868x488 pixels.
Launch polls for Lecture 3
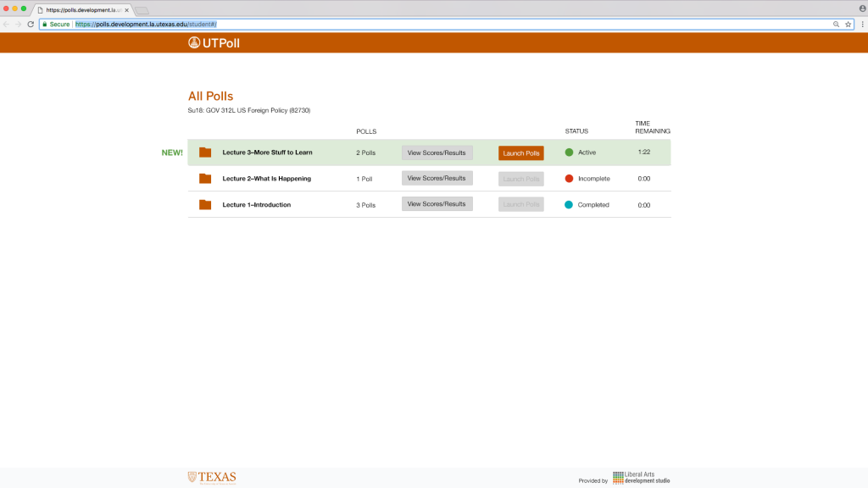click(x=520, y=153)
